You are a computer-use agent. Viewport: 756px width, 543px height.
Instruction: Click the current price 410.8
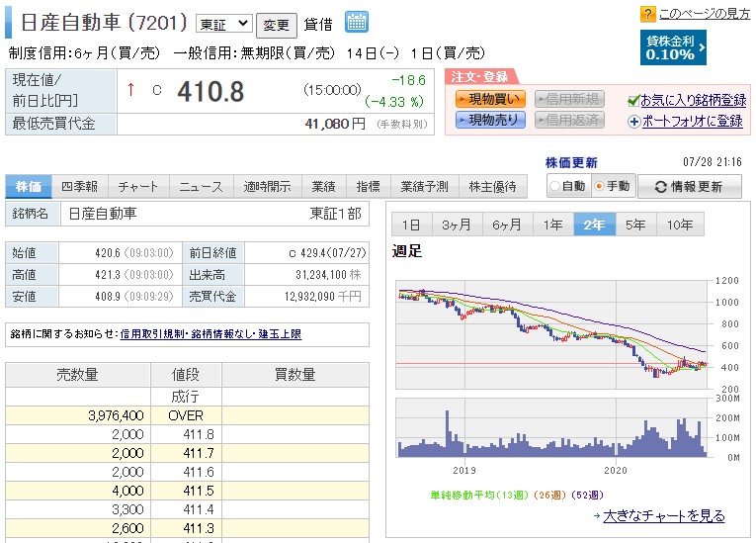(x=210, y=92)
